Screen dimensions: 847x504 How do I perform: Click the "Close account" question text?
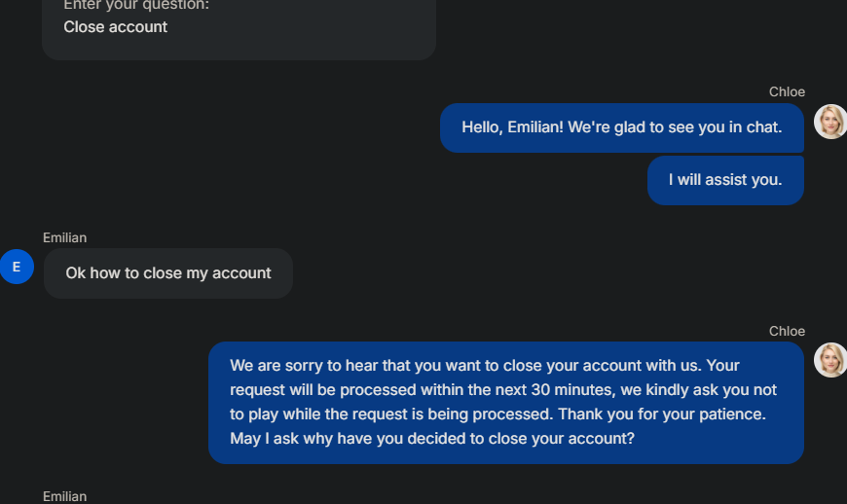(116, 27)
